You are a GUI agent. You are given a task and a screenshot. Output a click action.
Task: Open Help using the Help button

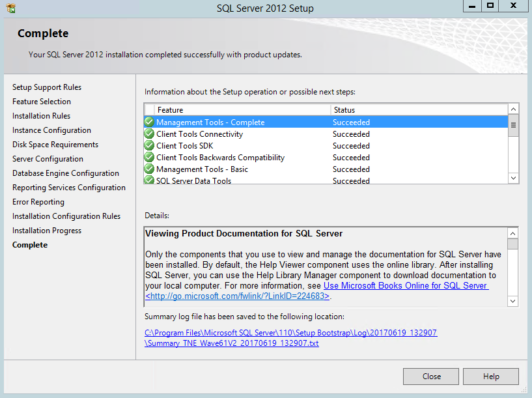pos(491,377)
